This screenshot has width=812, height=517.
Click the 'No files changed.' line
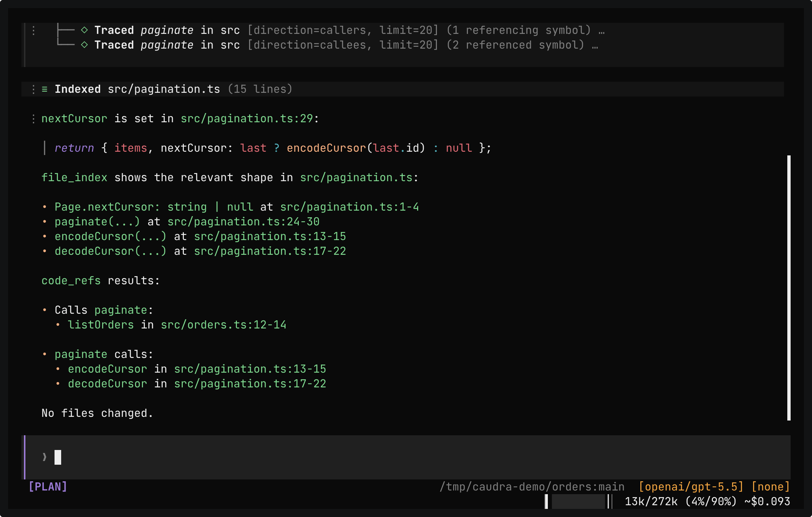click(x=98, y=413)
